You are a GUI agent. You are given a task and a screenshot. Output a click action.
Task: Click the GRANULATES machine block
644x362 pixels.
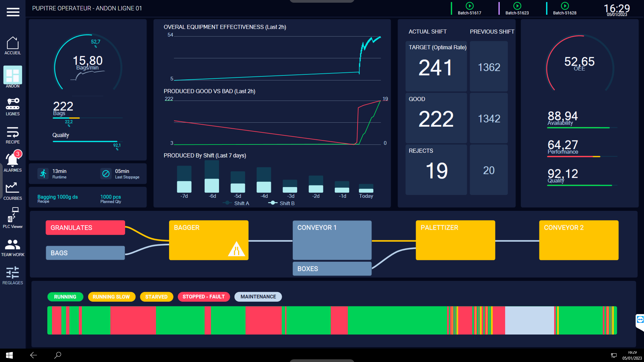pyautogui.click(x=85, y=228)
